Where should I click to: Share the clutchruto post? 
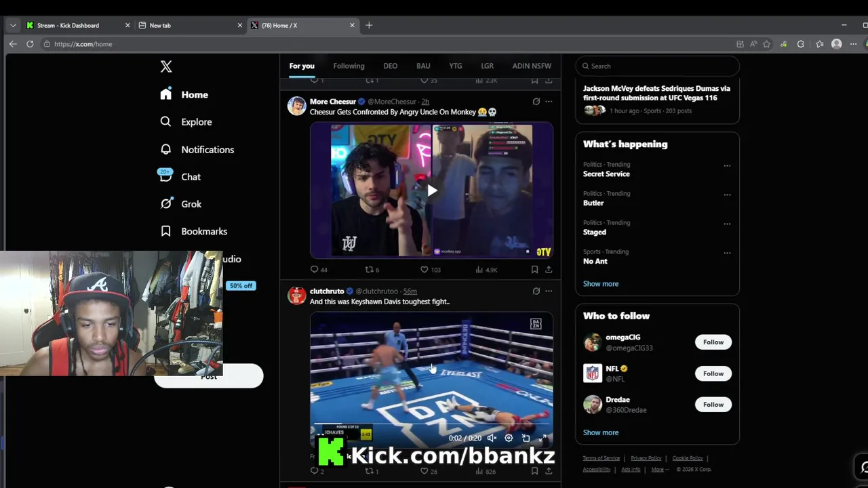point(549,471)
